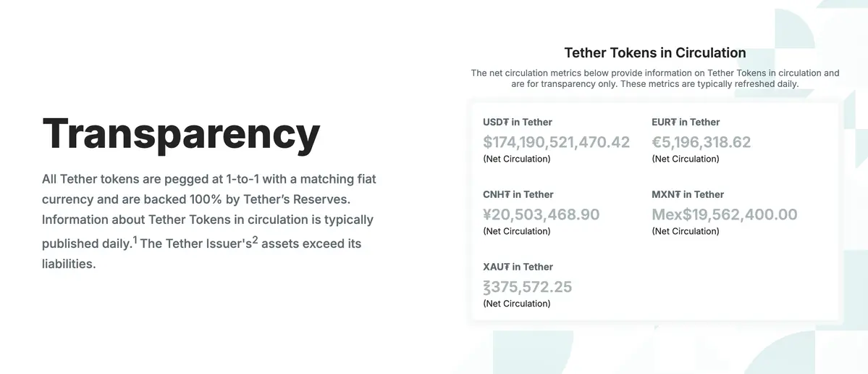This screenshot has width=868, height=374.
Task: Select the 375,572.25 gold circulation value
Action: (527, 287)
